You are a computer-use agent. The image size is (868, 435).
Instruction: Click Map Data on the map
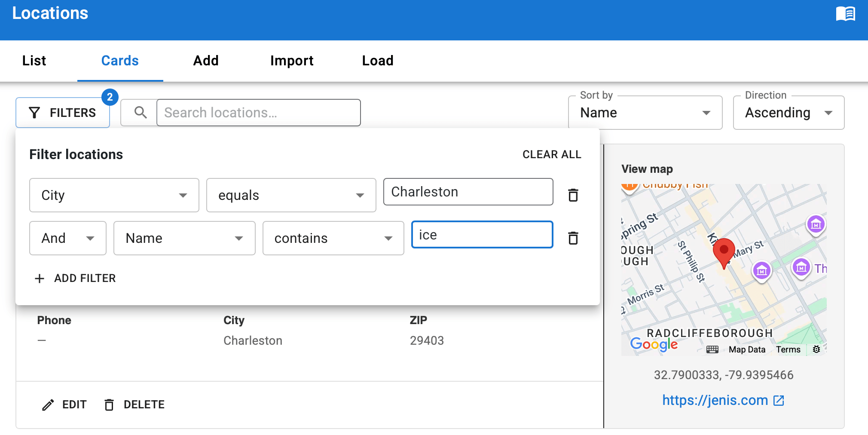[x=747, y=349]
